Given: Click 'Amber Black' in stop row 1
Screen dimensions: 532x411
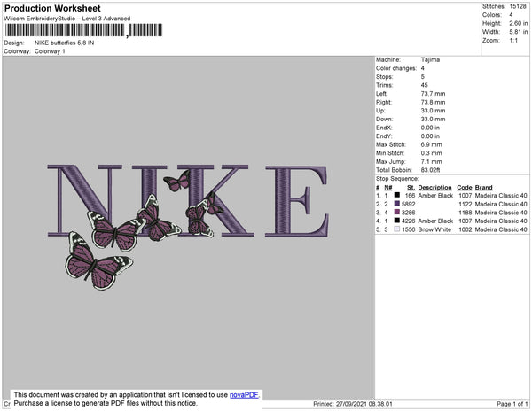Looking at the screenshot, I should (435, 196).
